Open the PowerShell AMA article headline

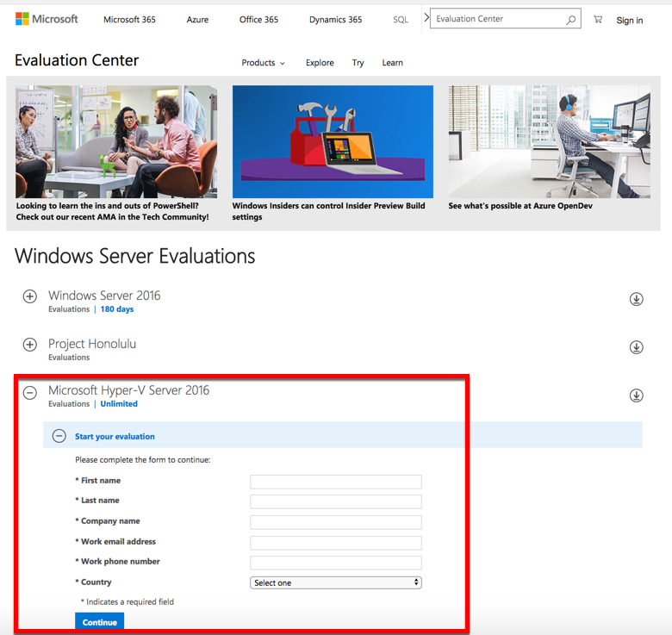click(112, 211)
